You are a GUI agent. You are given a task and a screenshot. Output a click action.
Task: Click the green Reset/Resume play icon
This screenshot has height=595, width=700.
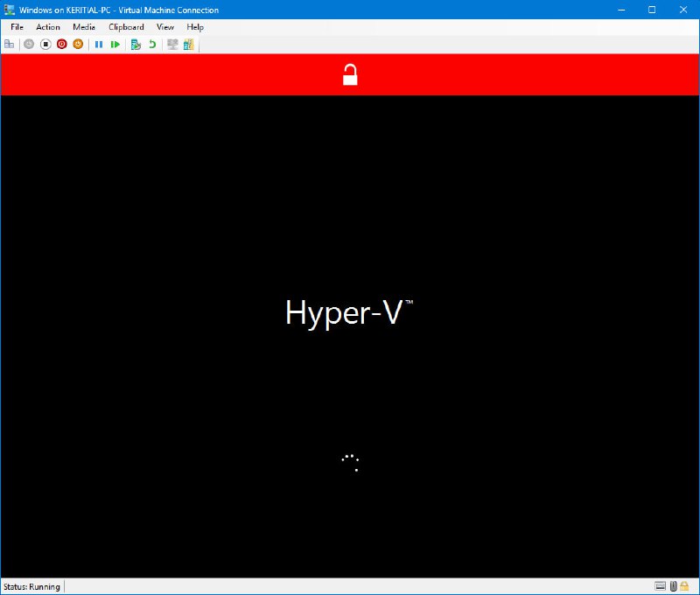coord(115,44)
